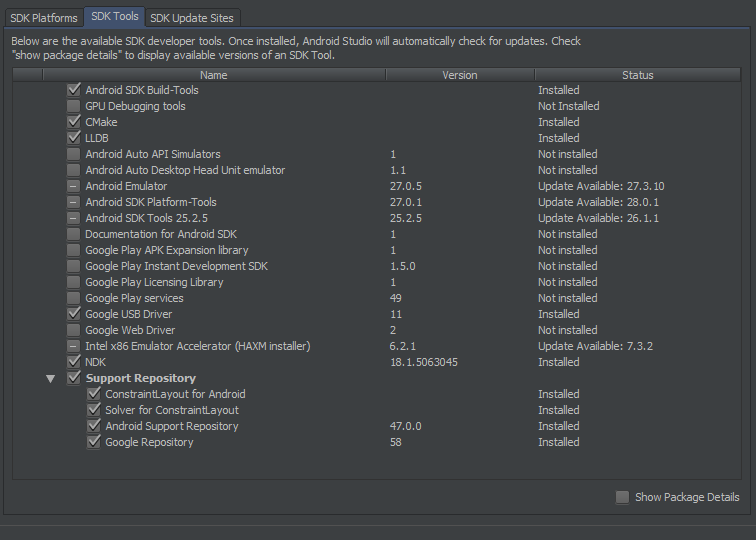Uncheck Android Support Repository checkbox
The width and height of the screenshot is (756, 540).
pos(94,426)
